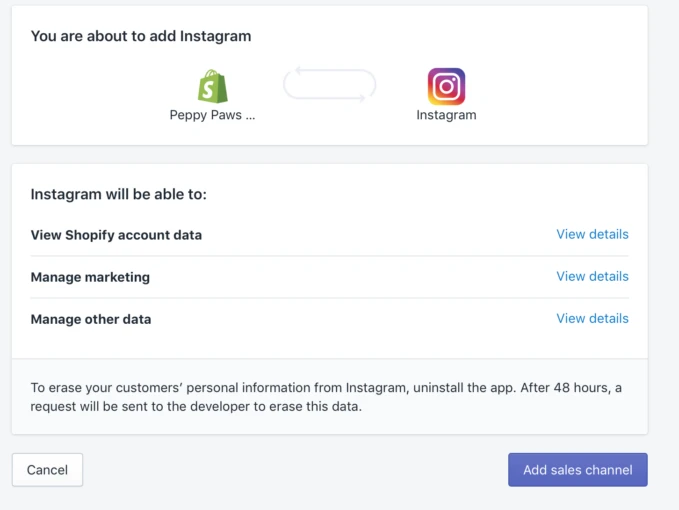Open View details for Manage marketing
The height and width of the screenshot is (510, 679).
click(x=592, y=276)
